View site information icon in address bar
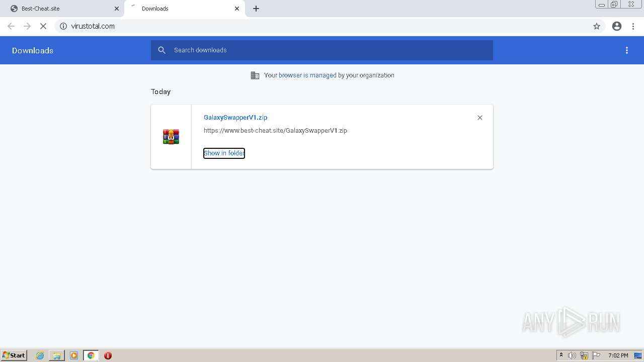 pos(63,26)
